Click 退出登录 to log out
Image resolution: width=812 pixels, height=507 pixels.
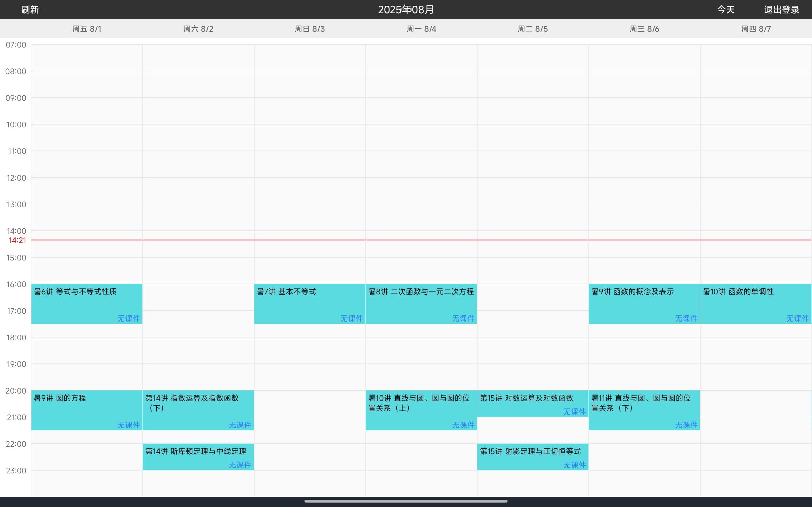pyautogui.click(x=782, y=10)
